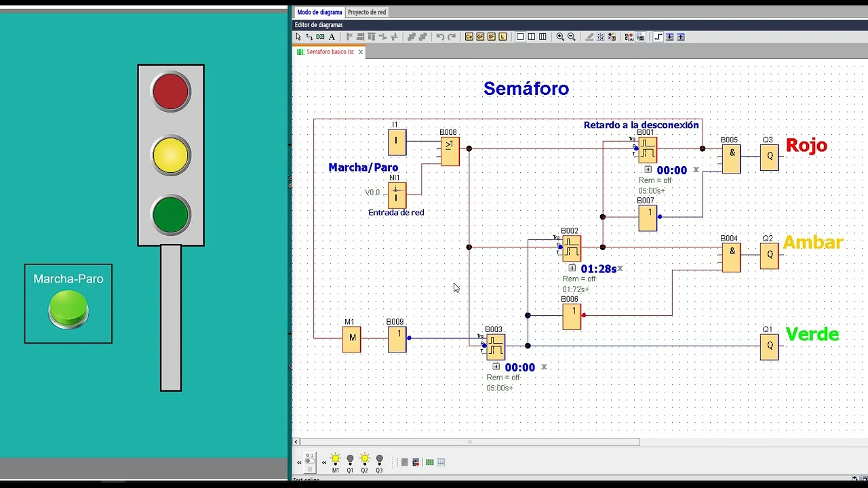Click the online test icon
868x488 pixels.
click(x=640, y=37)
